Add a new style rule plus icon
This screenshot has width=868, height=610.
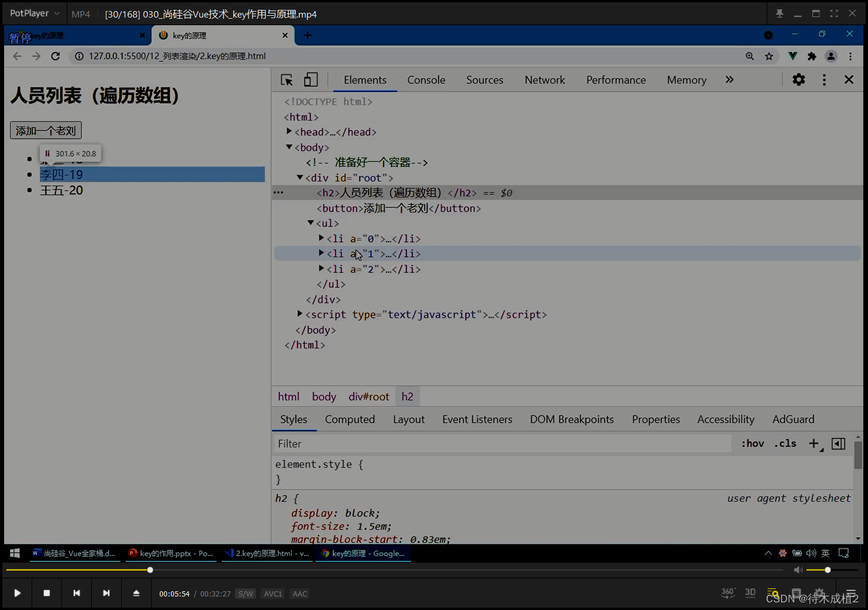(815, 444)
